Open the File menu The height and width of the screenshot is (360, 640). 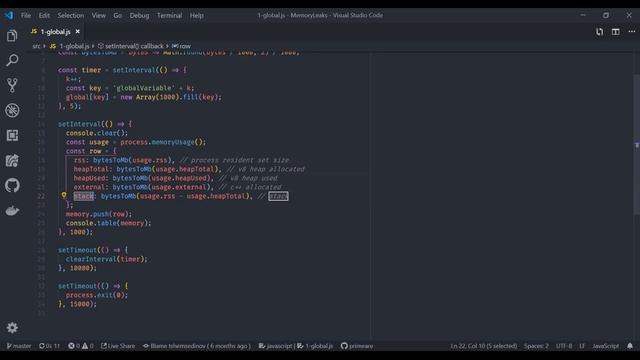click(26, 15)
